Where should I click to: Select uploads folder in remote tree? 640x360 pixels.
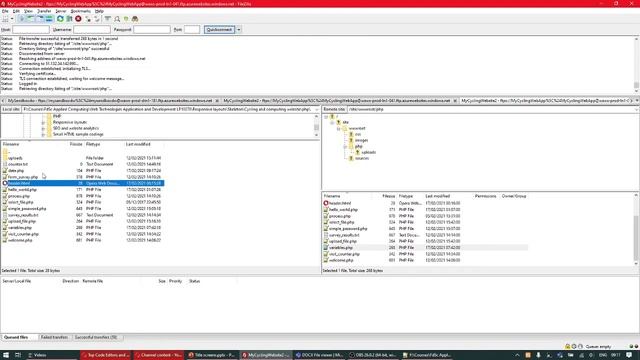point(369,152)
